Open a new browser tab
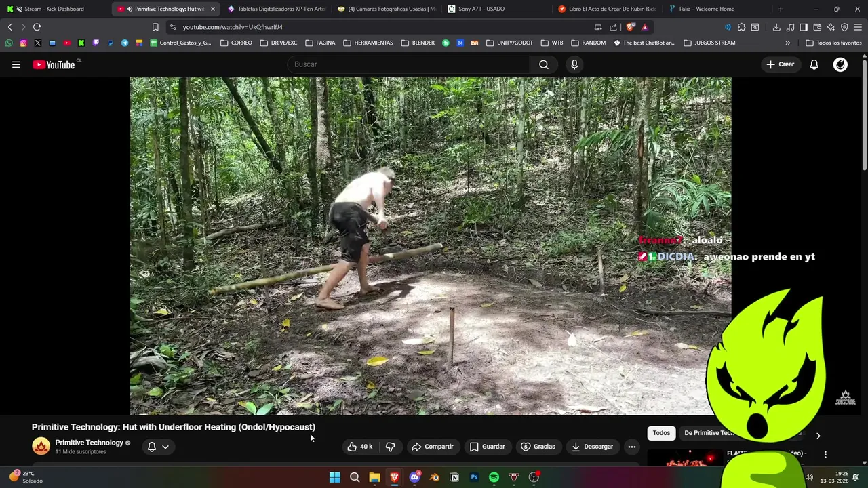 point(781,9)
